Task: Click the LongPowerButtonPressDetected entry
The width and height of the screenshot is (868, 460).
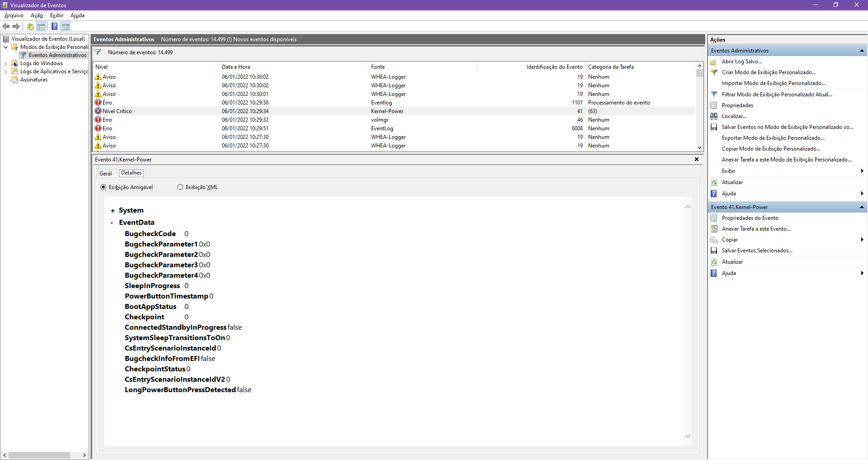Action: click(188, 390)
